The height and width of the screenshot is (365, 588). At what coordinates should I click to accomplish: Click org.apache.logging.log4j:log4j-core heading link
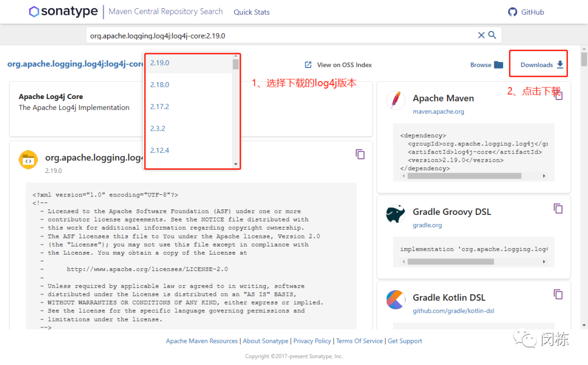75,64
